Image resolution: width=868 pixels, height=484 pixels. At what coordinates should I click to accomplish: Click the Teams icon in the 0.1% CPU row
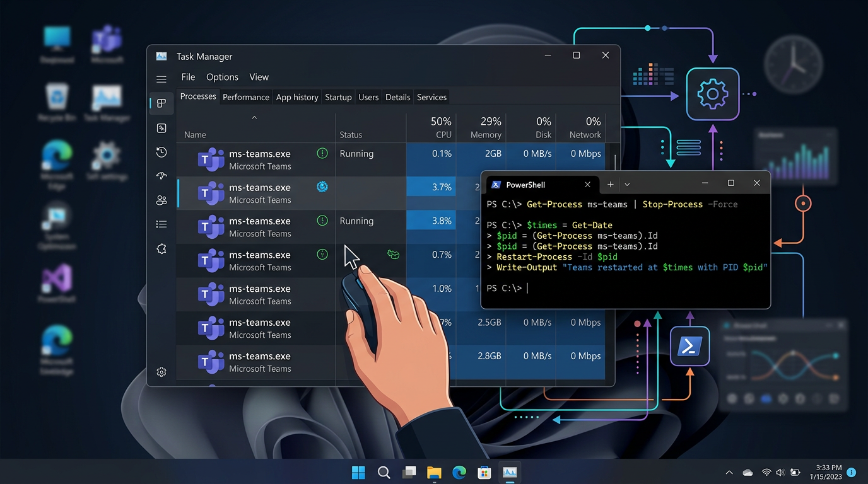[211, 160]
